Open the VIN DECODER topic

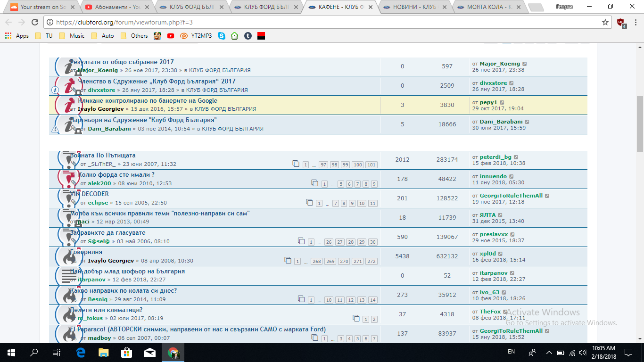(x=90, y=194)
